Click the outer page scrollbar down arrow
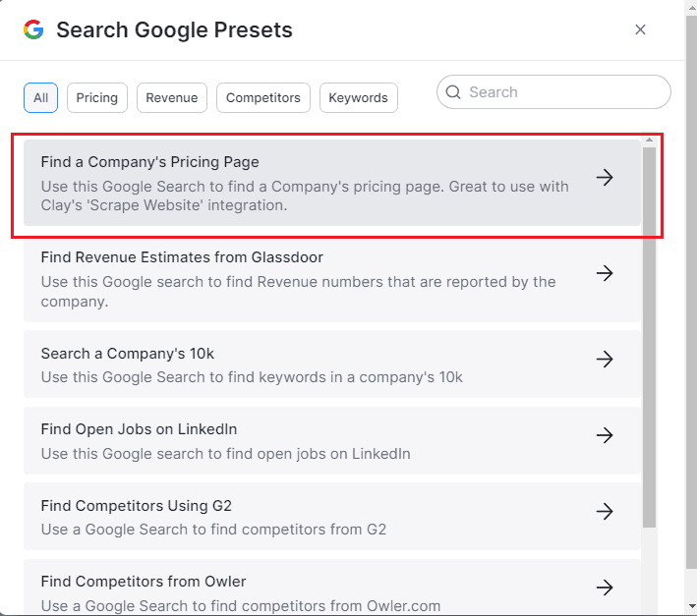The image size is (697, 616). 692,606
